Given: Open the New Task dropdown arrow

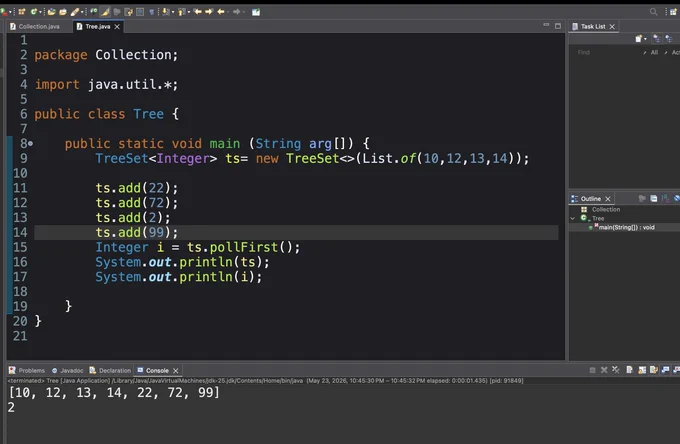Looking at the screenshot, I should coord(645,39).
